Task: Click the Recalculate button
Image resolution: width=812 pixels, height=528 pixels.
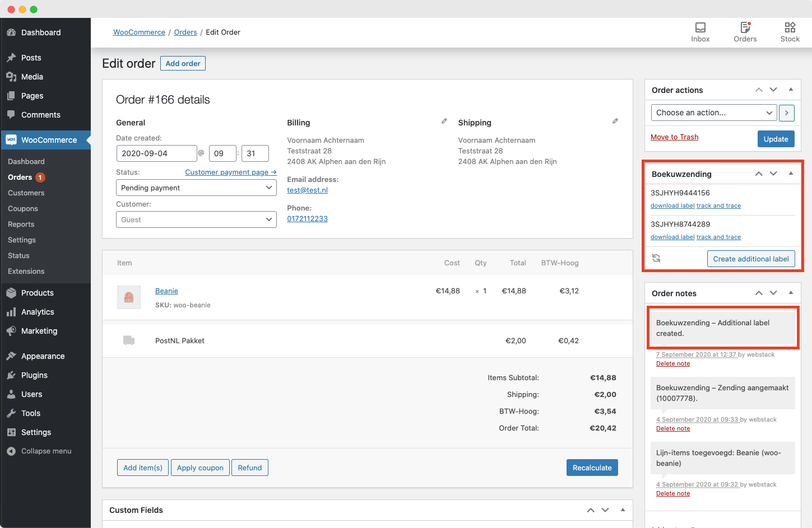Action: (x=592, y=468)
